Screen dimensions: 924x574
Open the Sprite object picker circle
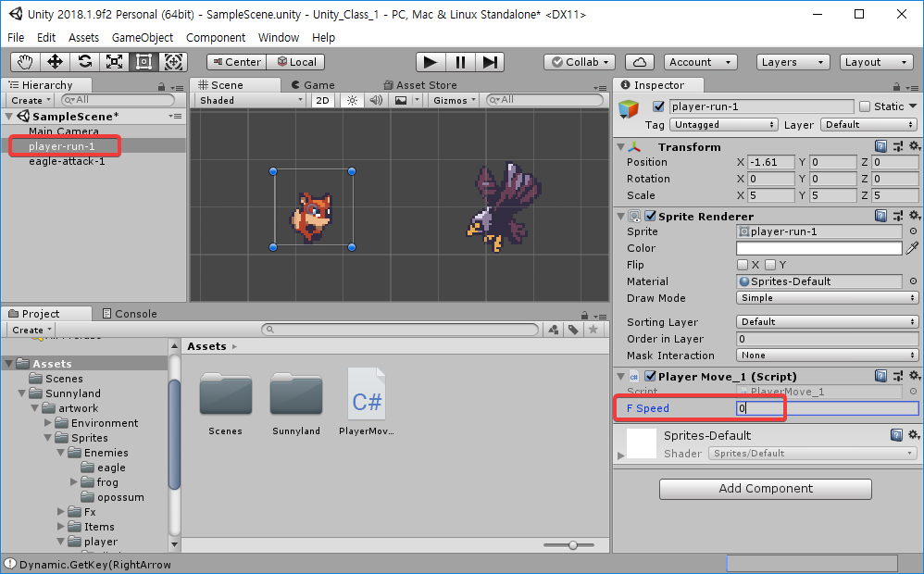pos(913,231)
